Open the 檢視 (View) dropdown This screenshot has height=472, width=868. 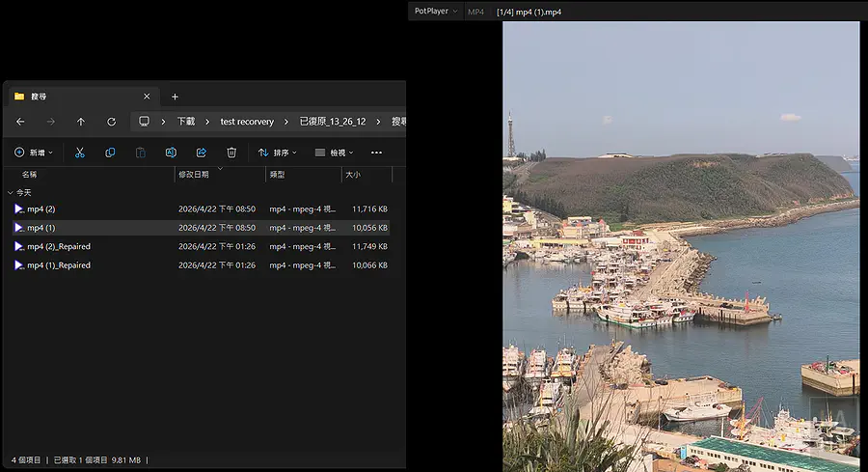coord(334,153)
